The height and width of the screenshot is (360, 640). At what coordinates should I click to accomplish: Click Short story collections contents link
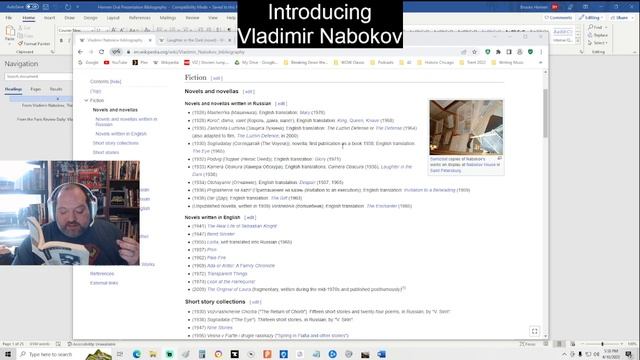[116, 143]
